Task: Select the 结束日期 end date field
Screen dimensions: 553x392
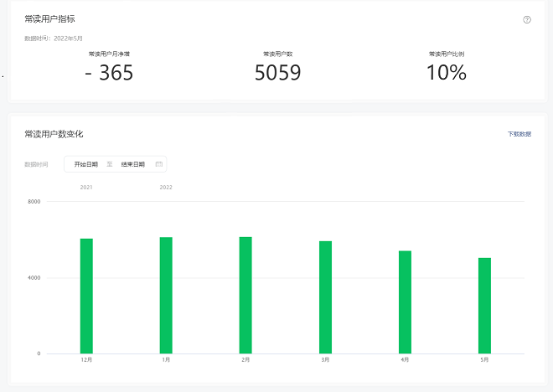Action: [132, 164]
